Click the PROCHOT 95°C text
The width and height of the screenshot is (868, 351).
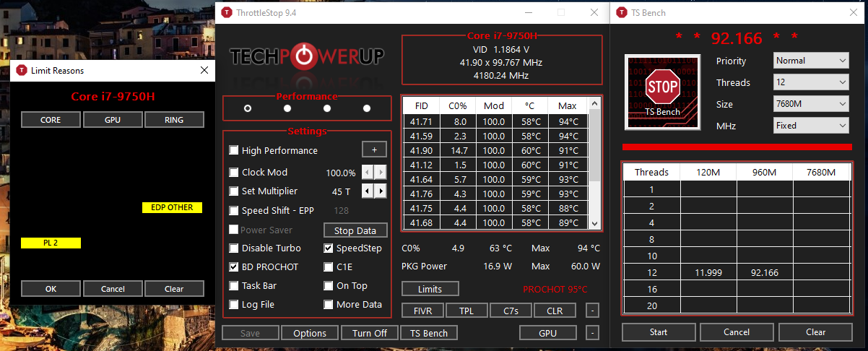pos(555,290)
